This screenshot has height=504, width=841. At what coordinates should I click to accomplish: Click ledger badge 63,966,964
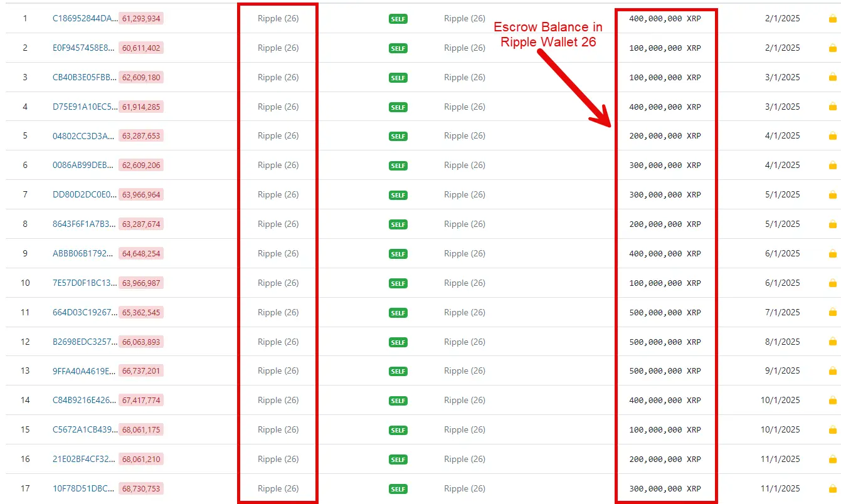[141, 195]
